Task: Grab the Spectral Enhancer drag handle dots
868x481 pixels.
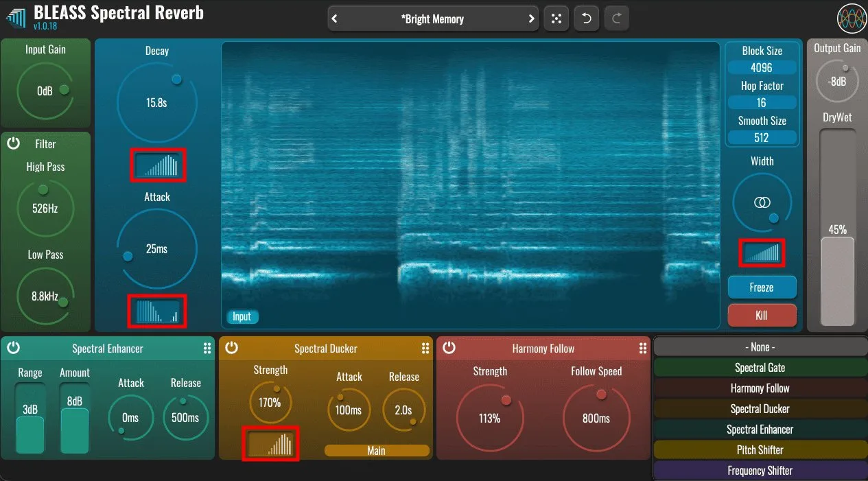Action: (x=207, y=348)
